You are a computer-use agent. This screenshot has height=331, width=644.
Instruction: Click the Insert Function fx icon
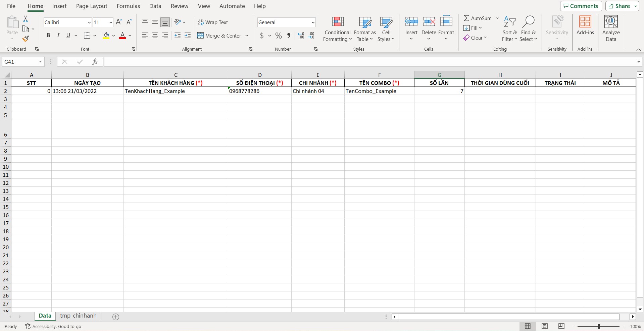click(x=95, y=62)
